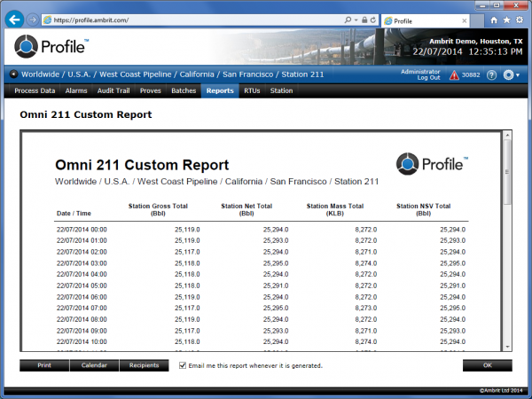The height and width of the screenshot is (399, 532).
Task: Click the Station NSV Total column header
Action: pos(424,209)
